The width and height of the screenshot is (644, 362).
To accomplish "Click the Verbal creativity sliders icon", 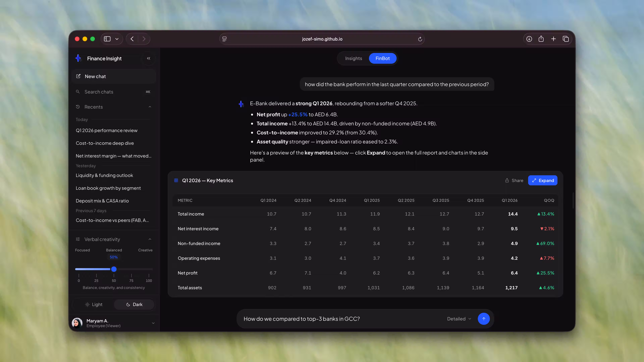I will [x=78, y=239].
